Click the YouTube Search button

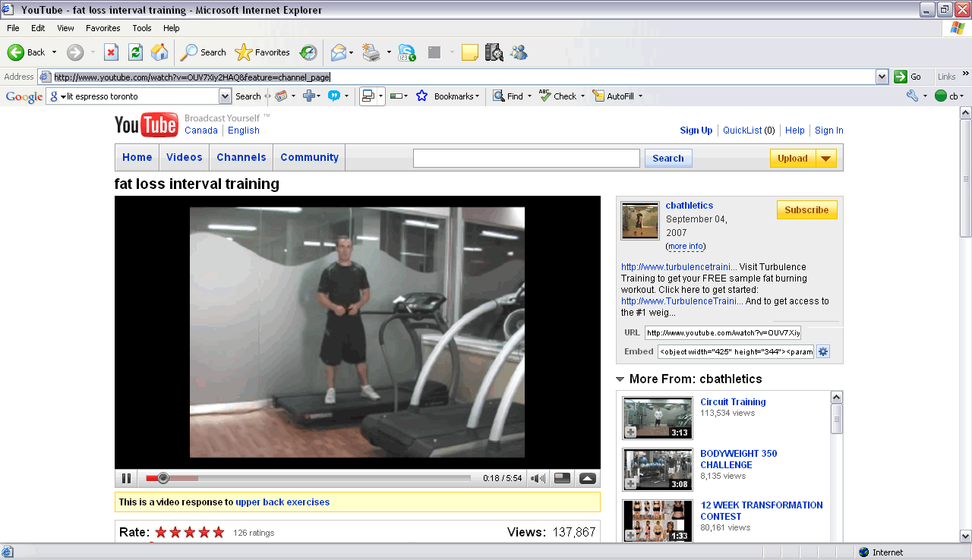[668, 158]
